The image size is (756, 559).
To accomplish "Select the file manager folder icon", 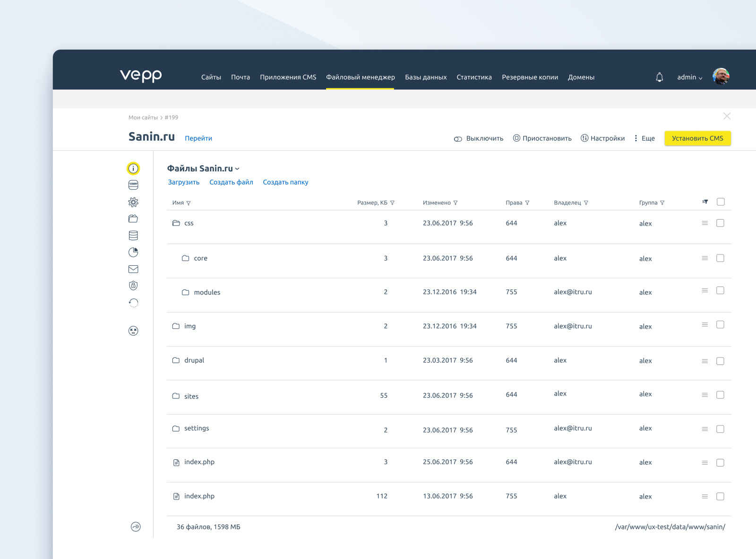I will 134,219.
